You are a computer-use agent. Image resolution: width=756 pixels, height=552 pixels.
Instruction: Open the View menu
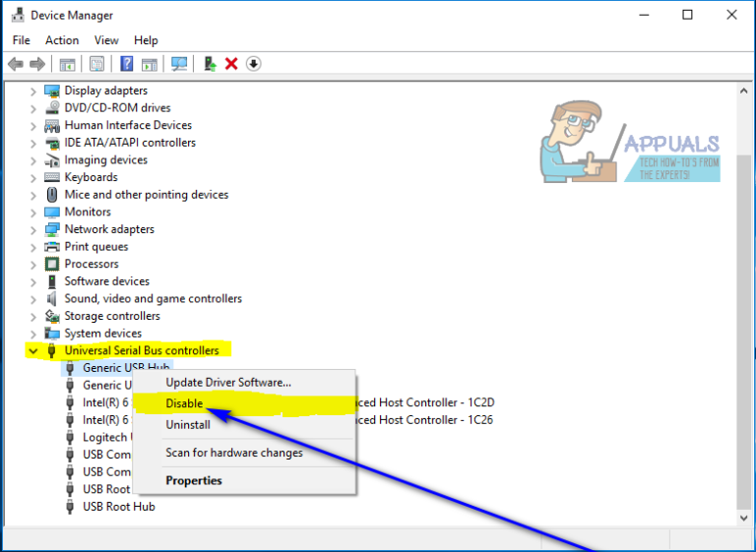pyautogui.click(x=106, y=40)
